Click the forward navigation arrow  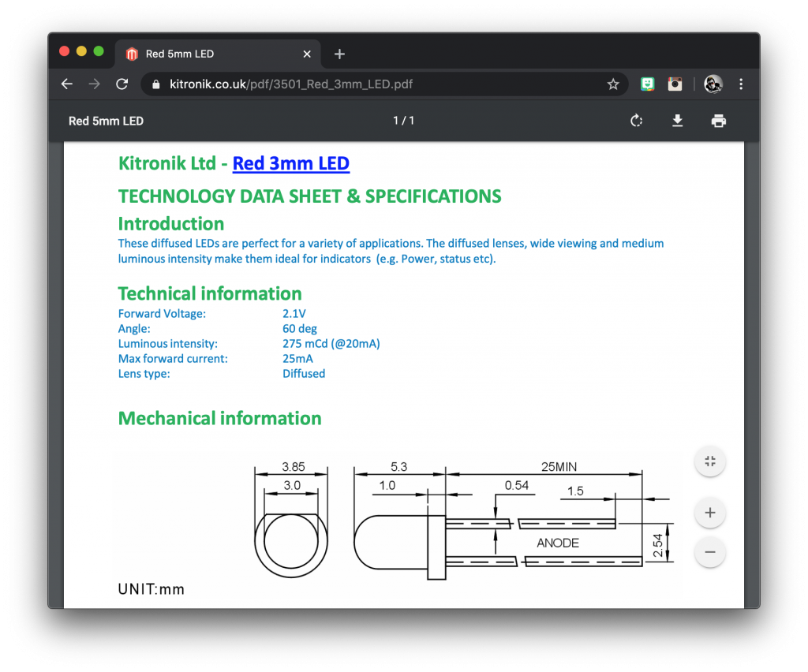[x=95, y=84]
